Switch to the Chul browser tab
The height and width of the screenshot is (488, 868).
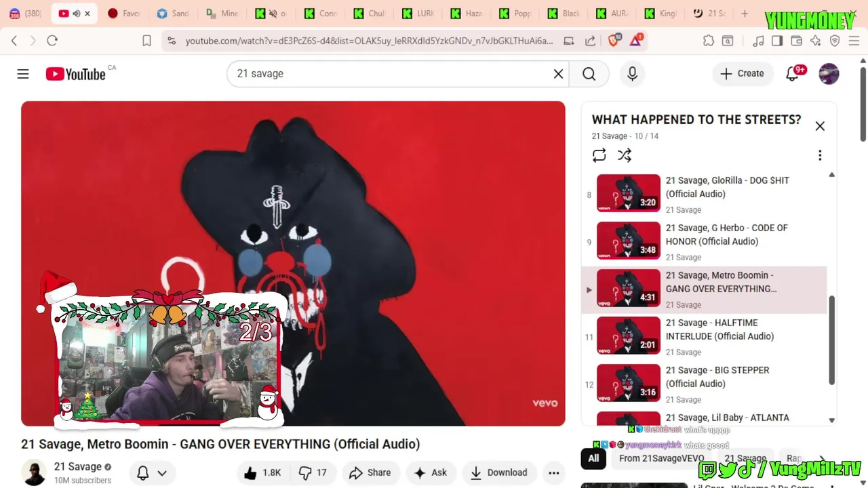(x=369, y=14)
